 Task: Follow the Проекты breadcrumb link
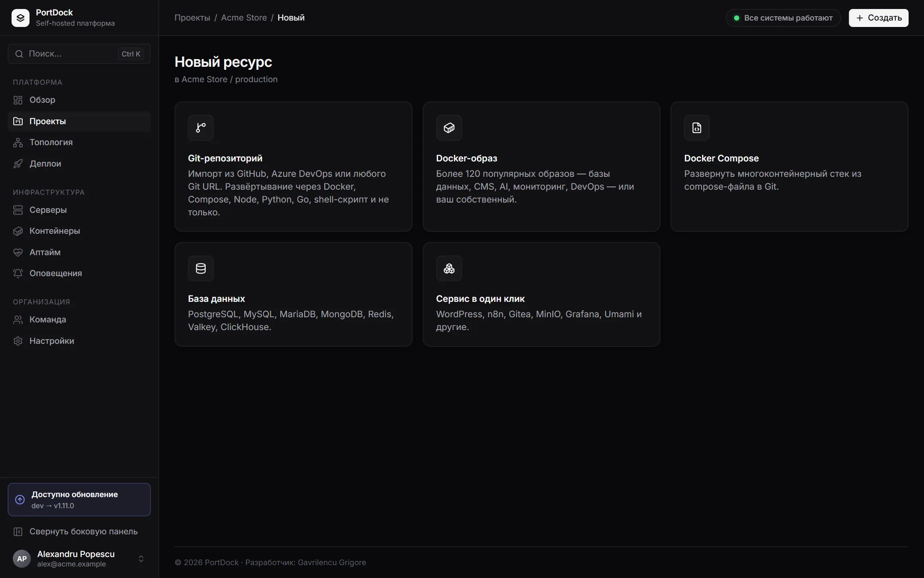(192, 18)
